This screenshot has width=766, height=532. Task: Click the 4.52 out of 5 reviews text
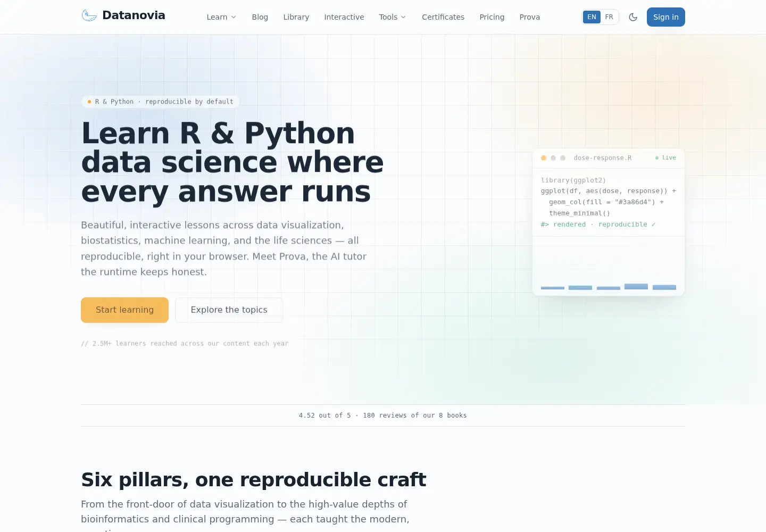(383, 415)
